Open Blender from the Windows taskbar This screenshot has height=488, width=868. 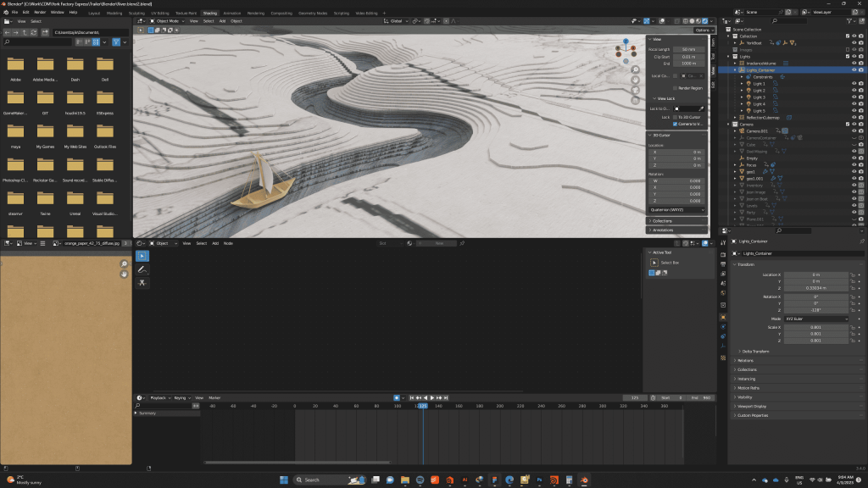583,480
